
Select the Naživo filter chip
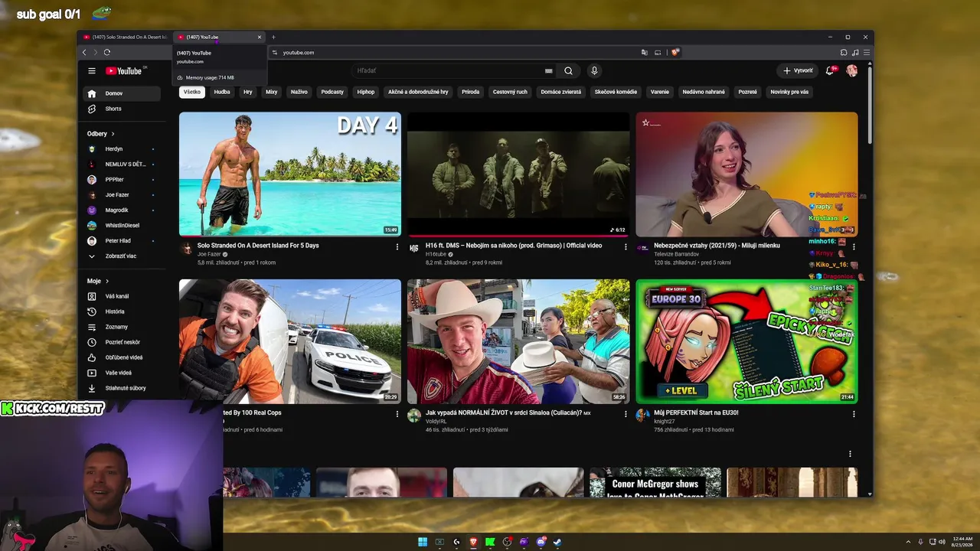(299, 92)
